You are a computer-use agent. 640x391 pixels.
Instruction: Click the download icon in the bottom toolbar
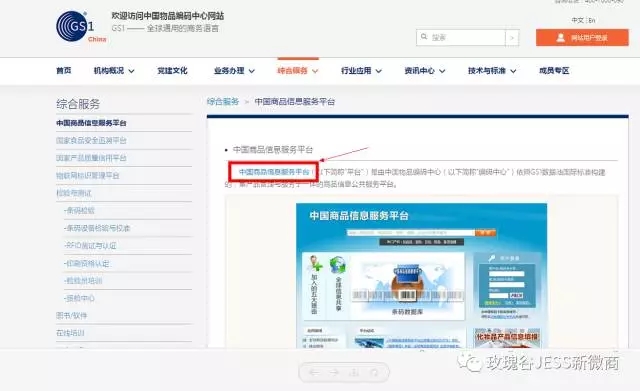click(x=354, y=372)
